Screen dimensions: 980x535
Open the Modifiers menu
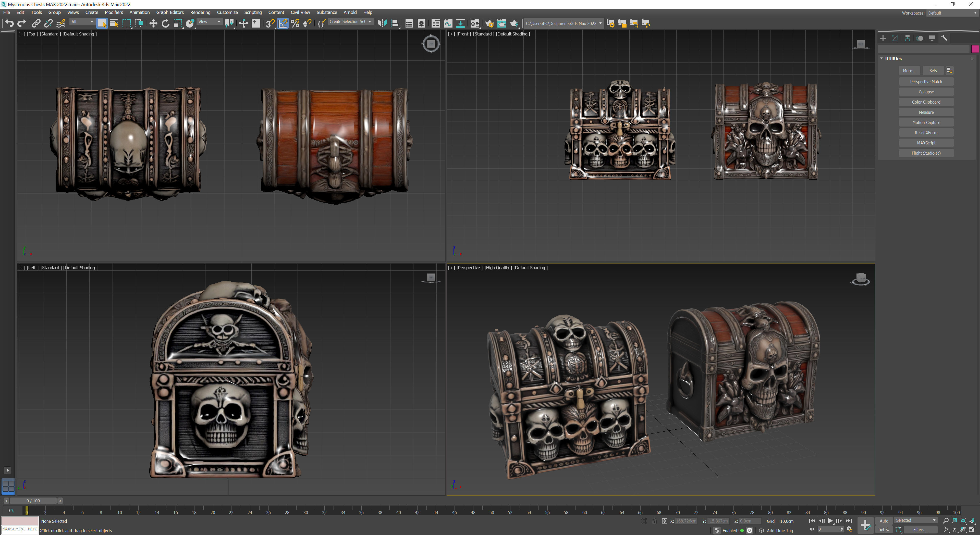click(114, 13)
